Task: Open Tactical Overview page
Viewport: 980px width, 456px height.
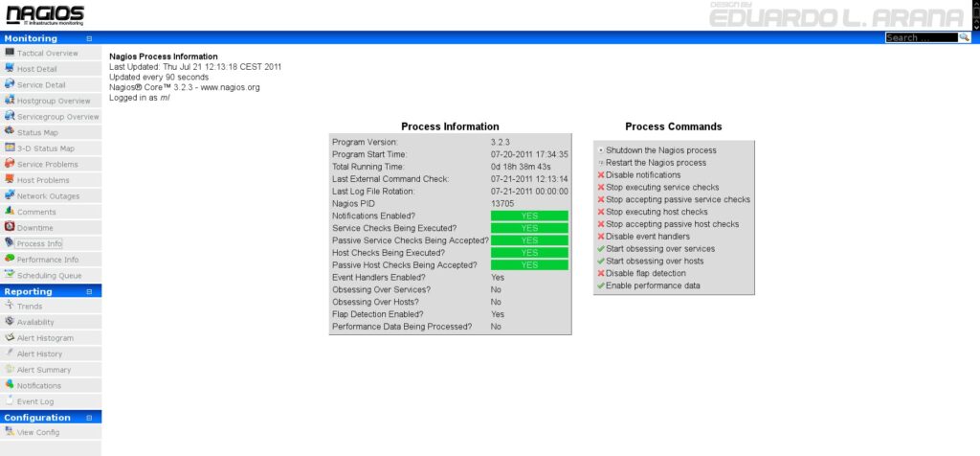Action: pos(48,54)
